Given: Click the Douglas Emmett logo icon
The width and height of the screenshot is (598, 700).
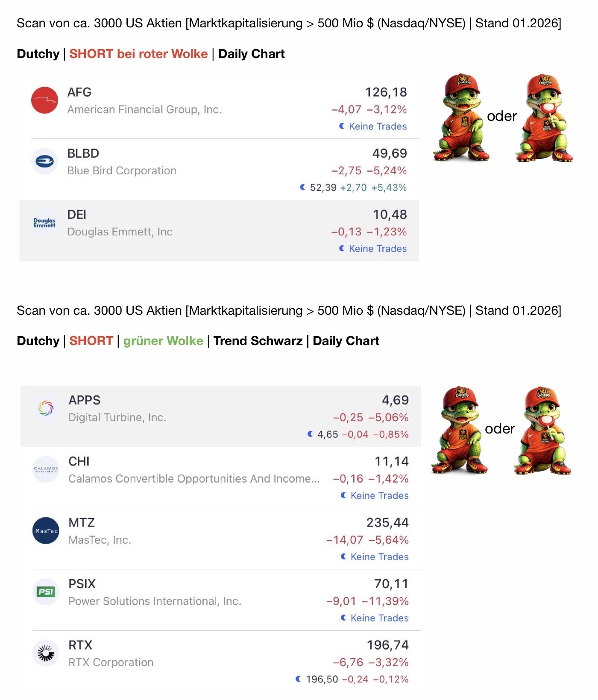Looking at the screenshot, I should tap(45, 223).
